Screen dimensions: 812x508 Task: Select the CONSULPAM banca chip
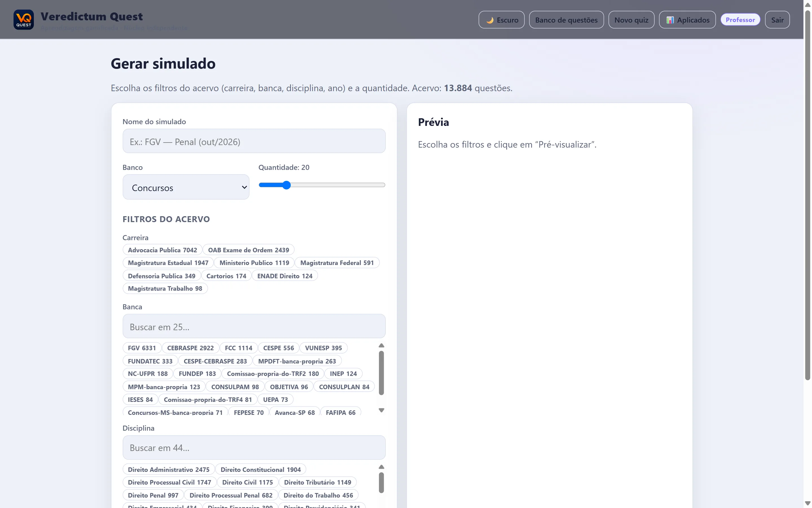(235, 387)
